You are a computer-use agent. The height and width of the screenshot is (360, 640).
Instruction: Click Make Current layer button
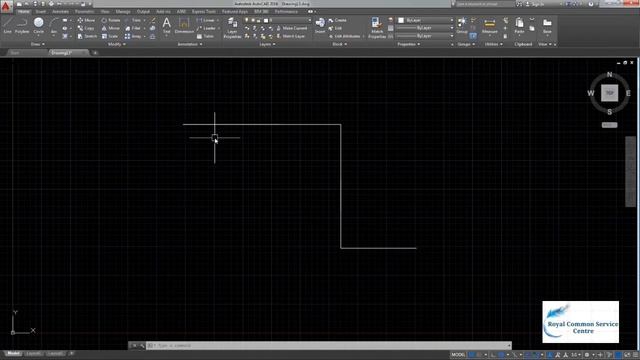291,28
